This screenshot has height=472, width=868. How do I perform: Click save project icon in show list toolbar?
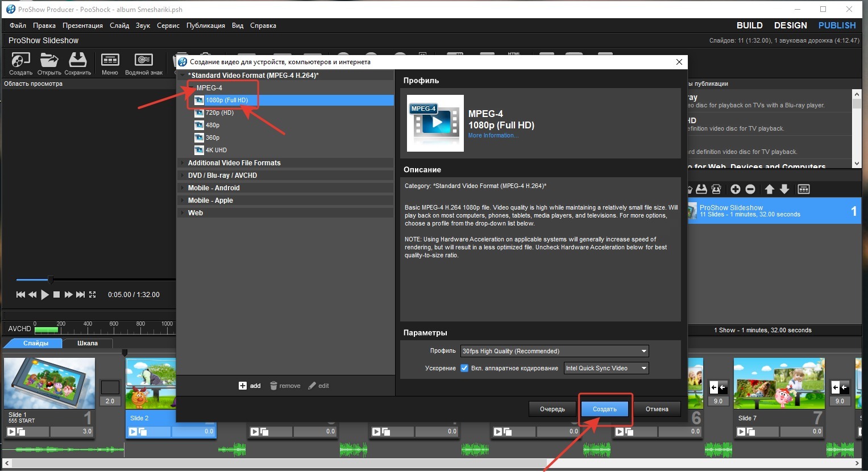[x=701, y=189]
